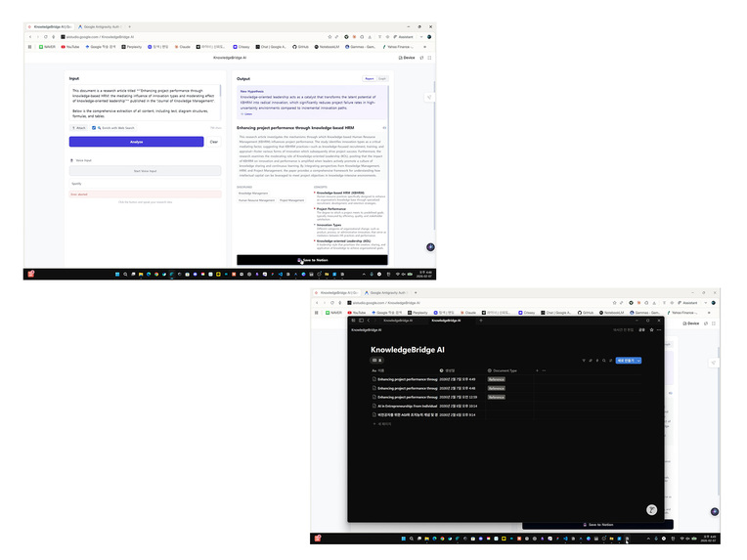Show hidden tray icons on the taskbar below Input panel

pos(364,275)
